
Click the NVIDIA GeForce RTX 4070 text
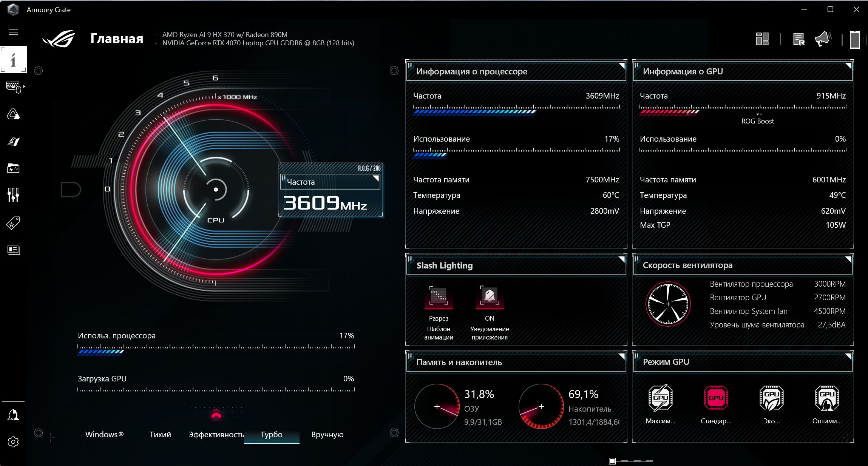[x=258, y=43]
